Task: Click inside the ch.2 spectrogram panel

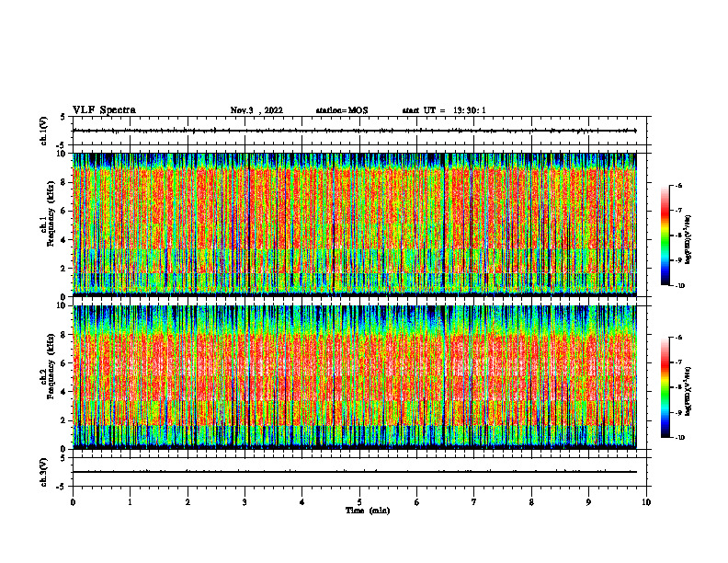Action: 355,377
